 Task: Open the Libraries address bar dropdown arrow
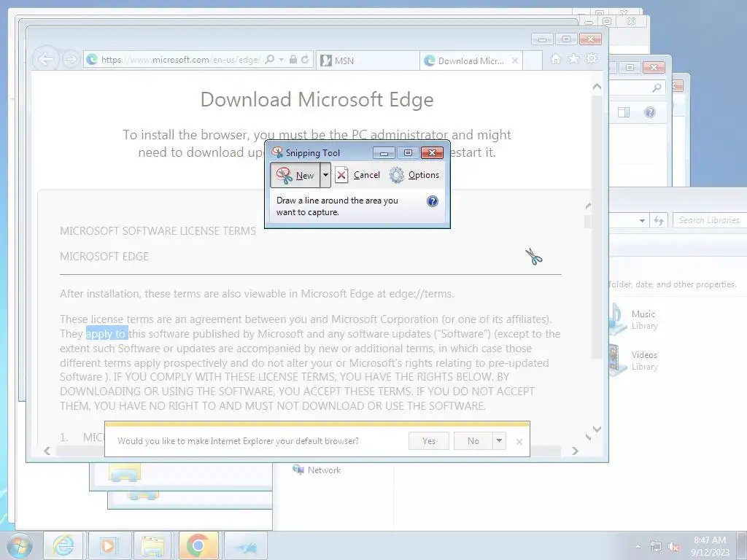(642, 220)
